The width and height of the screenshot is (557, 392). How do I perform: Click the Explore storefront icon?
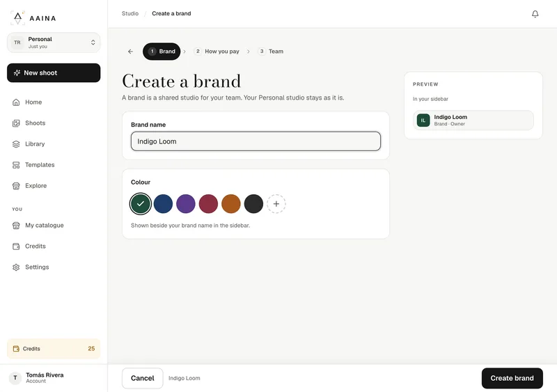coord(16,186)
